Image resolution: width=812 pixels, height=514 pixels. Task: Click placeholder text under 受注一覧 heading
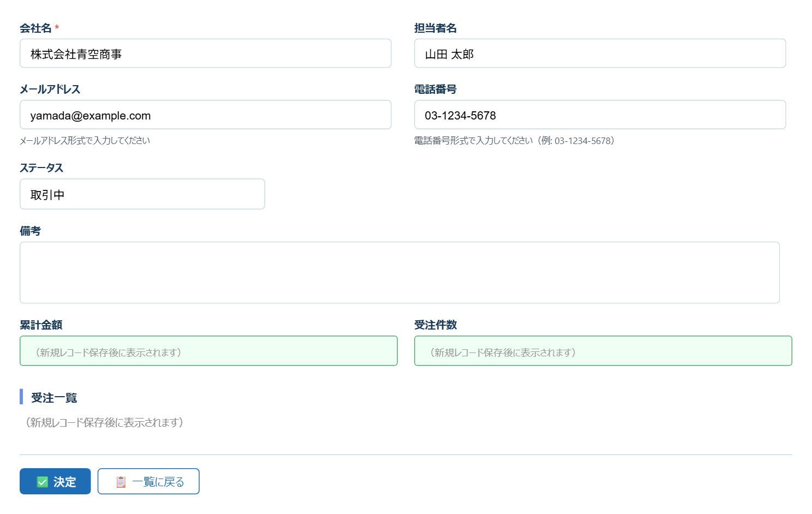click(104, 422)
